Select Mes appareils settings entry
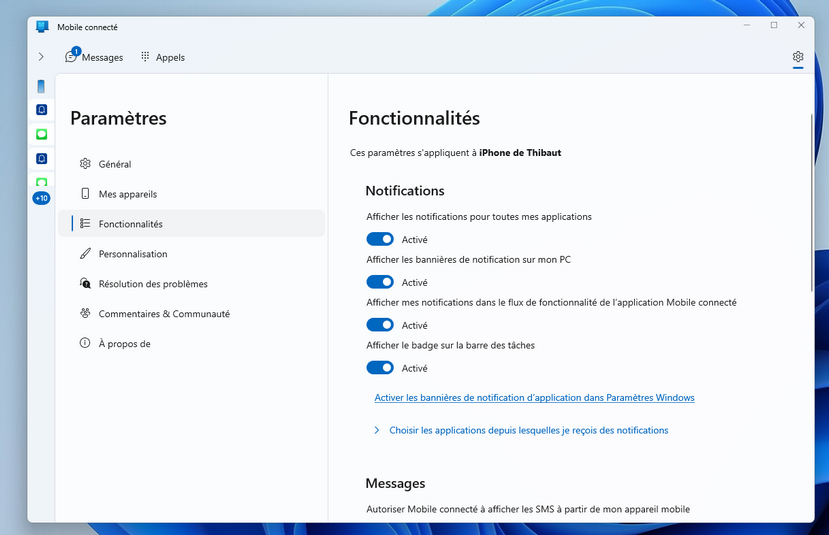This screenshot has height=535, width=829. pos(191,194)
